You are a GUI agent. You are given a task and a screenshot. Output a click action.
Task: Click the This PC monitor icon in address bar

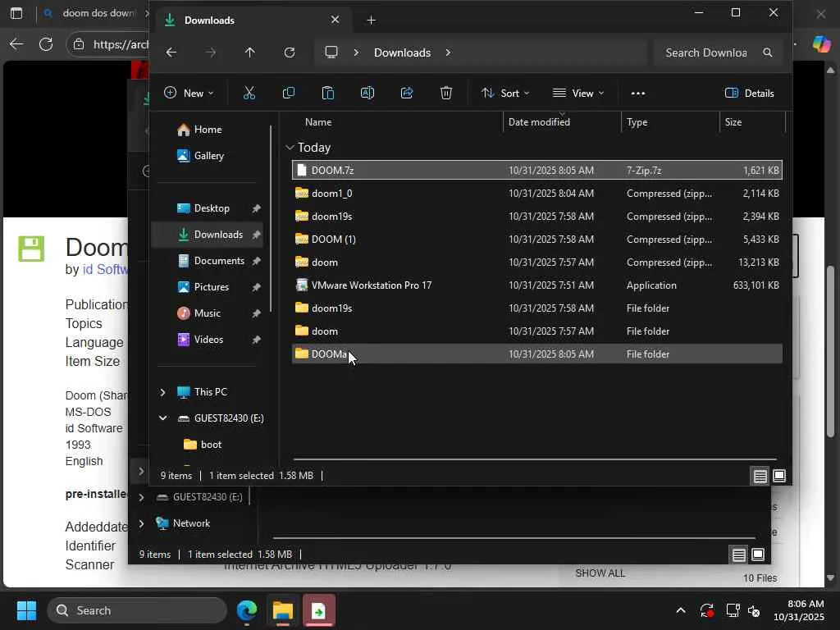point(331,52)
